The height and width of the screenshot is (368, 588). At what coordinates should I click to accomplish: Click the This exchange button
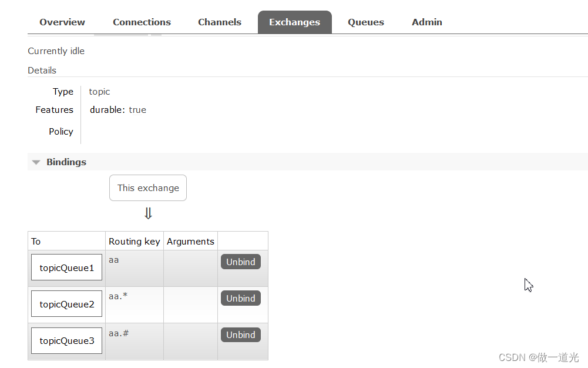[147, 188]
